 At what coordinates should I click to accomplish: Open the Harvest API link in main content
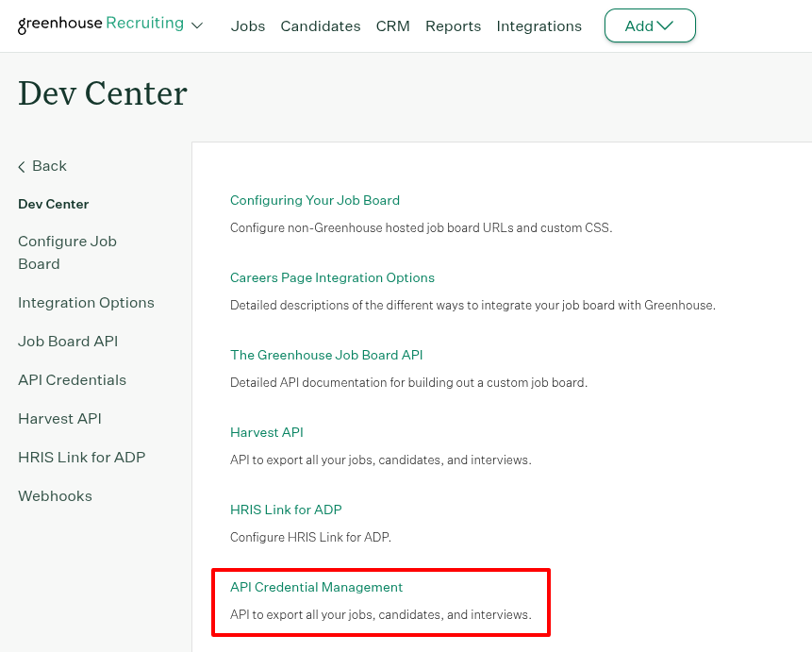click(x=267, y=432)
